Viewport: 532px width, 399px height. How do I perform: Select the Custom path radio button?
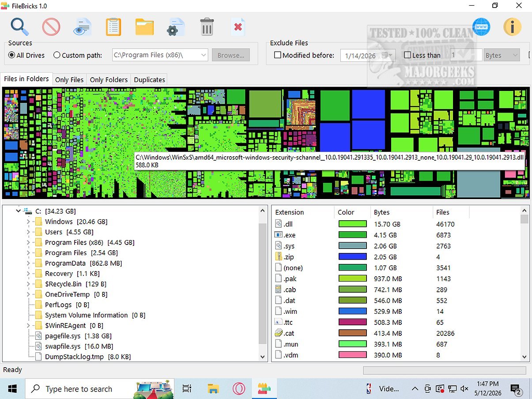tap(57, 55)
